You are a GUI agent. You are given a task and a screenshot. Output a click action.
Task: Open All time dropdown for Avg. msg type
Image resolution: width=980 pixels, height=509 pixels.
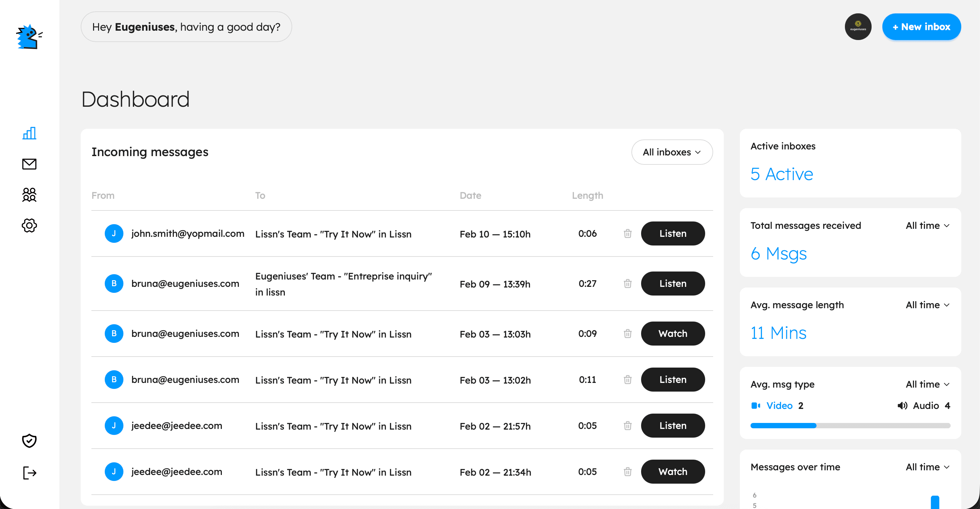point(928,384)
